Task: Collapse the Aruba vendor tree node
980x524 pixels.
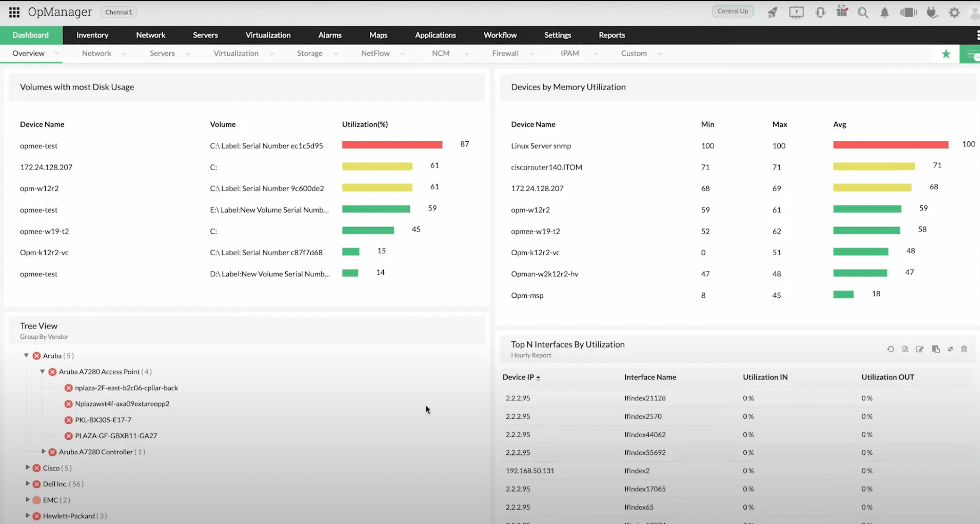Action: (x=26, y=355)
